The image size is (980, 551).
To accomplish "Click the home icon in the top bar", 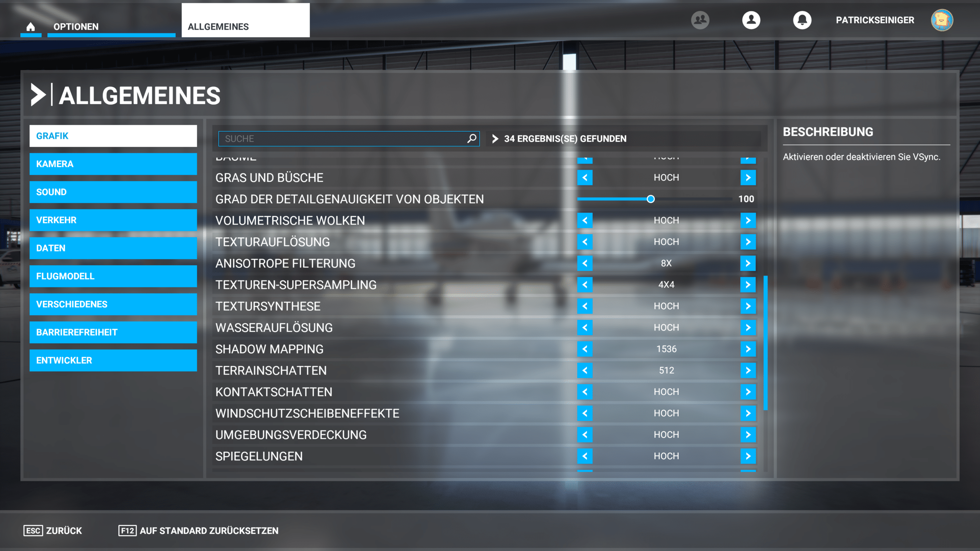I will (31, 26).
